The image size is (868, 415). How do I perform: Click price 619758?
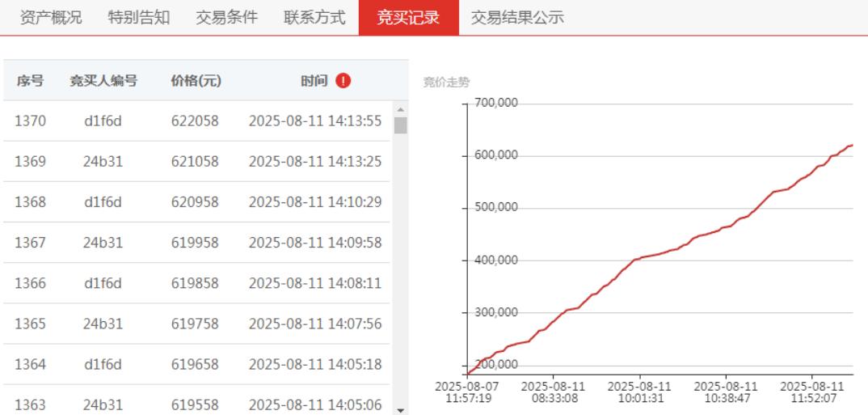tap(195, 324)
